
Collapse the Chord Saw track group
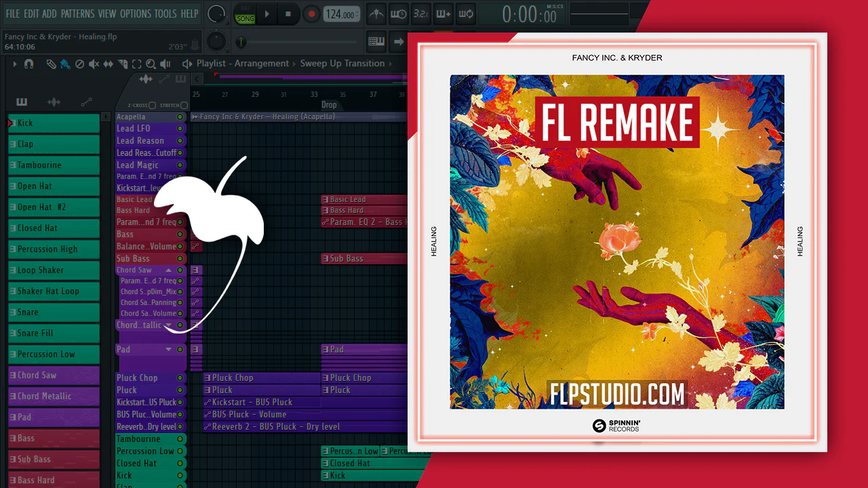click(x=169, y=270)
